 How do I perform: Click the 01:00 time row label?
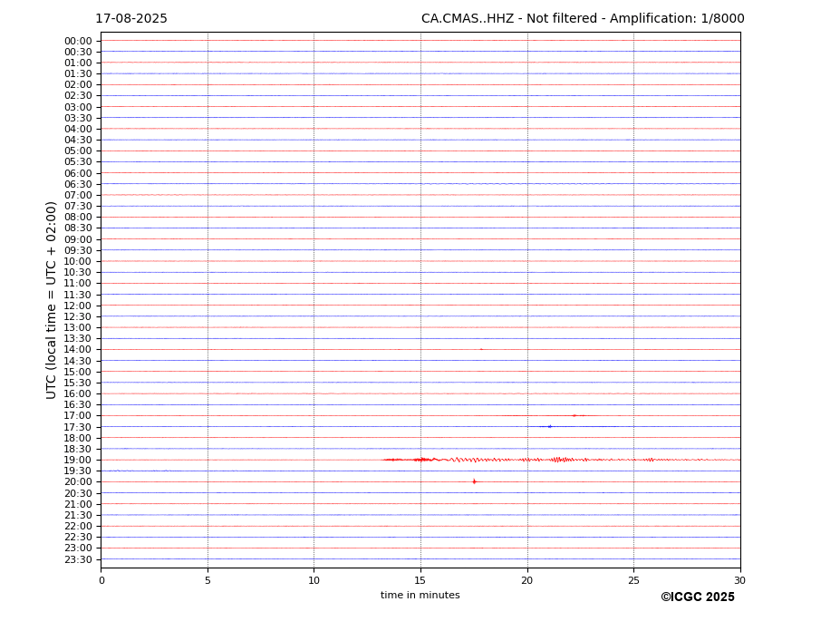[78, 63]
